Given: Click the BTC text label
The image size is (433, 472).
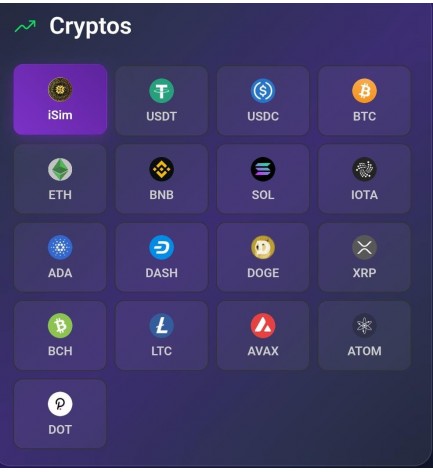Looking at the screenshot, I should [364, 116].
